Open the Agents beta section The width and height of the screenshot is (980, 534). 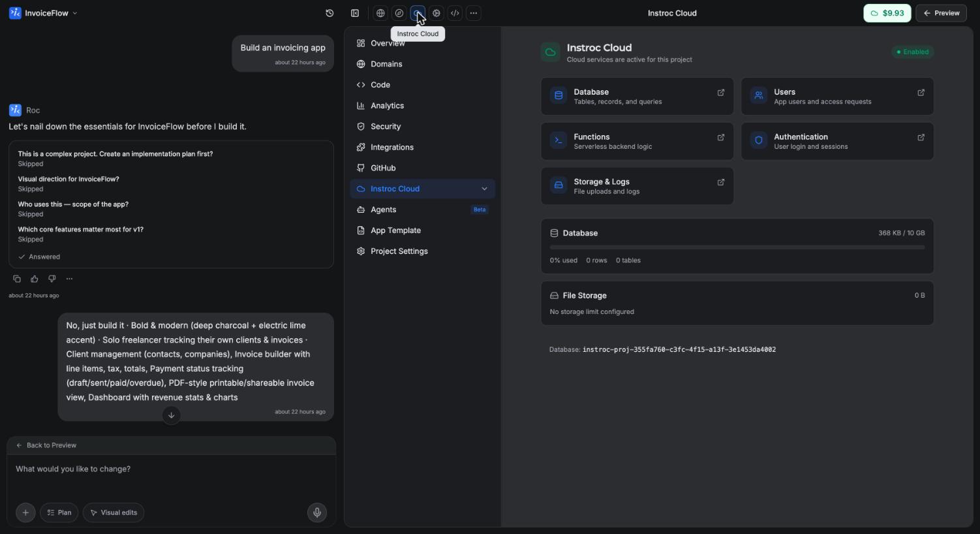pyautogui.click(x=423, y=210)
